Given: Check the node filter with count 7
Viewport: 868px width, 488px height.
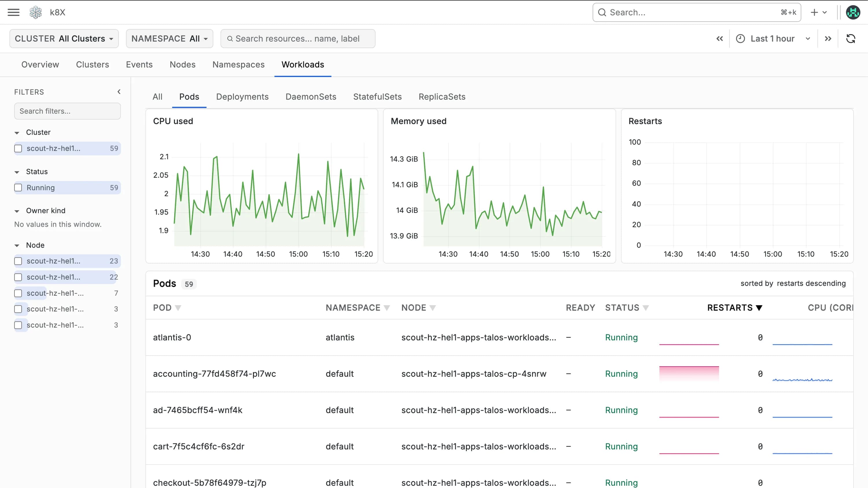Looking at the screenshot, I should coord(18,293).
